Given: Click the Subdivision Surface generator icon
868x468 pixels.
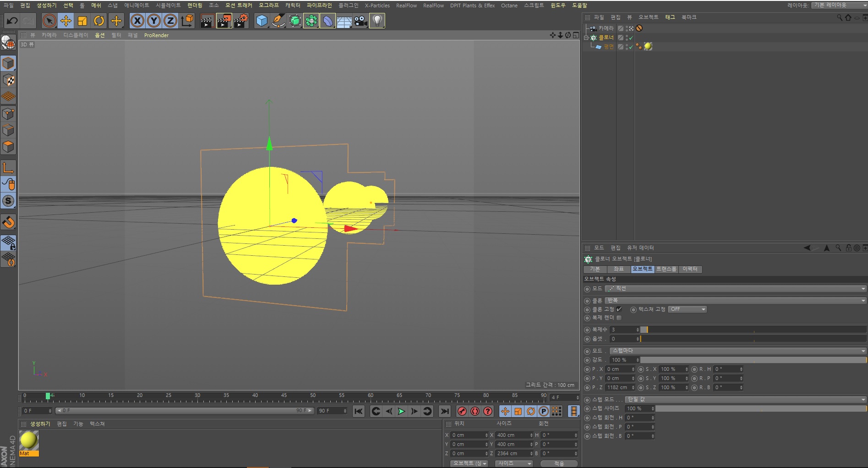Looking at the screenshot, I should (x=295, y=21).
